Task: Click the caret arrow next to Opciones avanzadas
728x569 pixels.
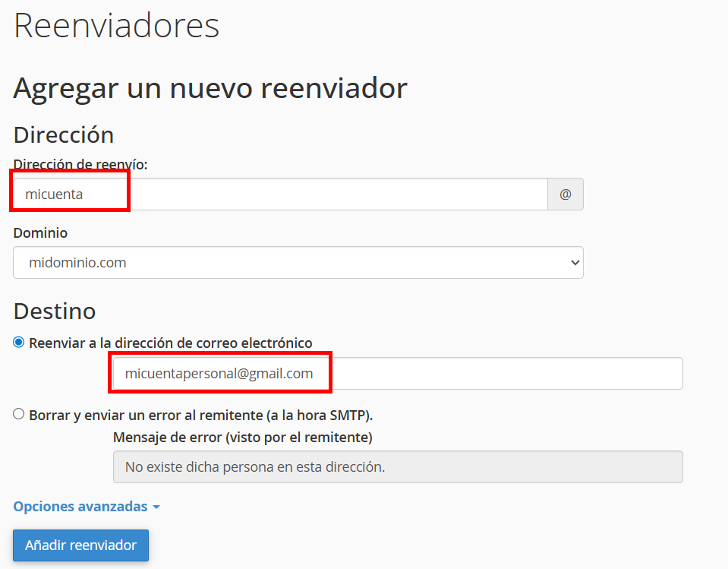Action: pos(156,507)
